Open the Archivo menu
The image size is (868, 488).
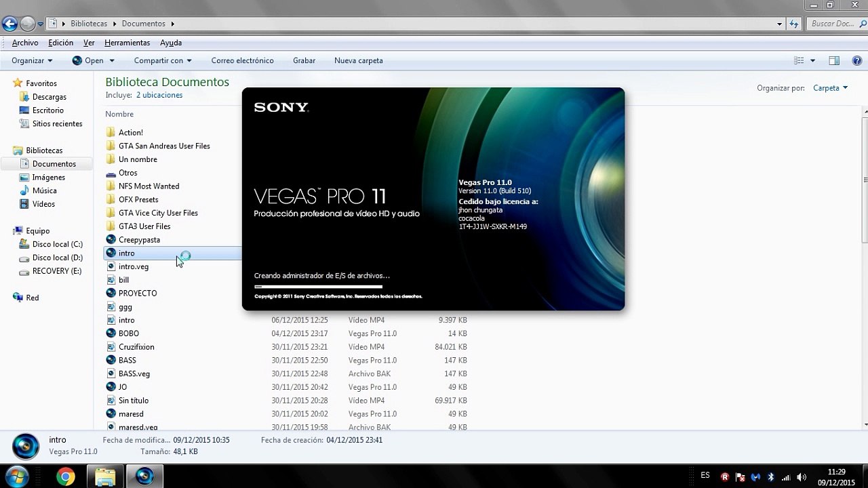(x=25, y=43)
